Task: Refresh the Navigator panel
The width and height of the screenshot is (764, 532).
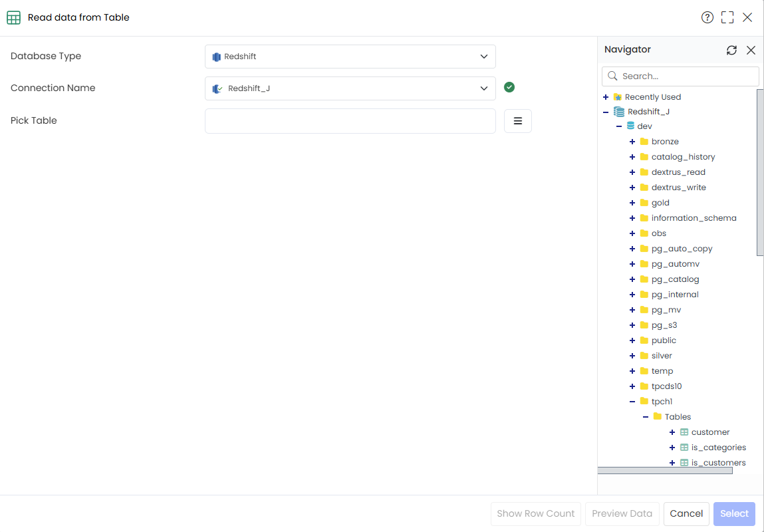Action: tap(731, 50)
